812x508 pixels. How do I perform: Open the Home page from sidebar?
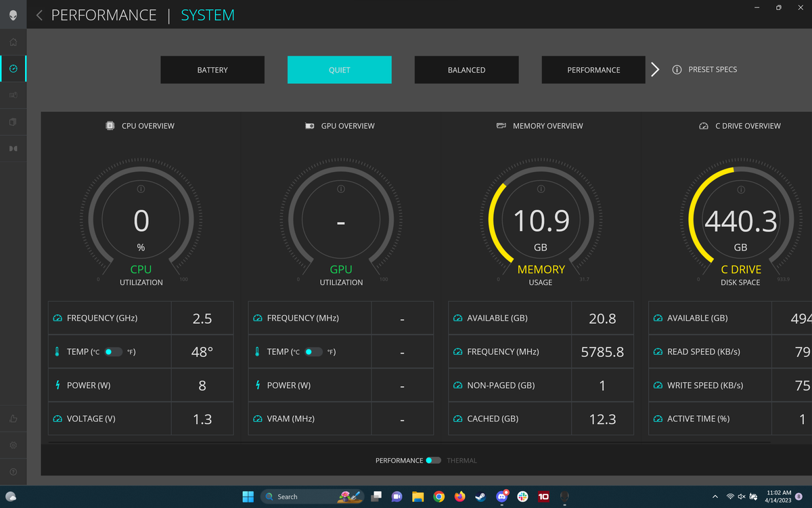(13, 42)
